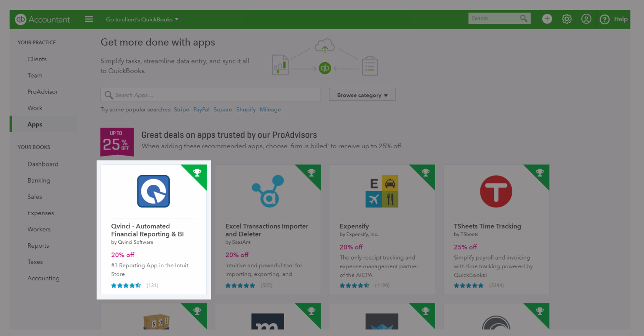Screen dimensions: 644x336
Task: Open the Browse category dropdown
Action: point(362,95)
